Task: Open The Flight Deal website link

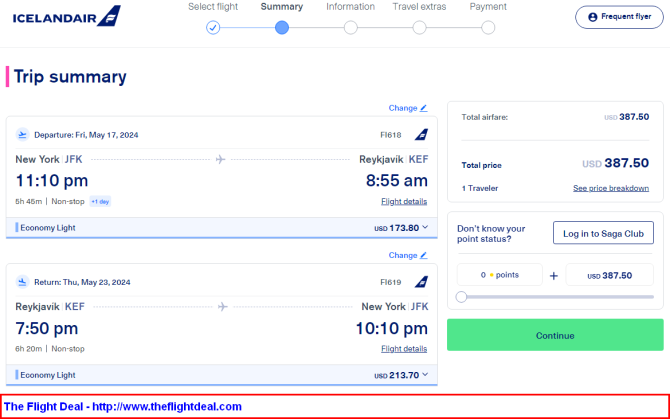Action: [167, 406]
